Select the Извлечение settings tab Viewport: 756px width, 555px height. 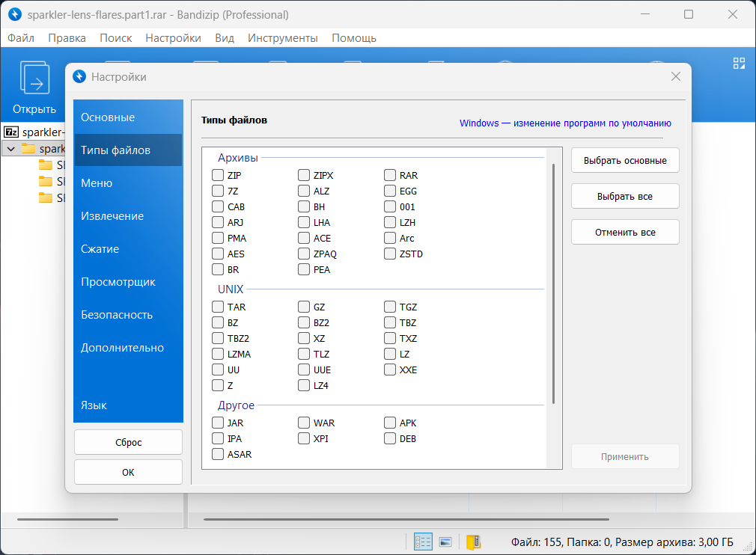point(112,216)
